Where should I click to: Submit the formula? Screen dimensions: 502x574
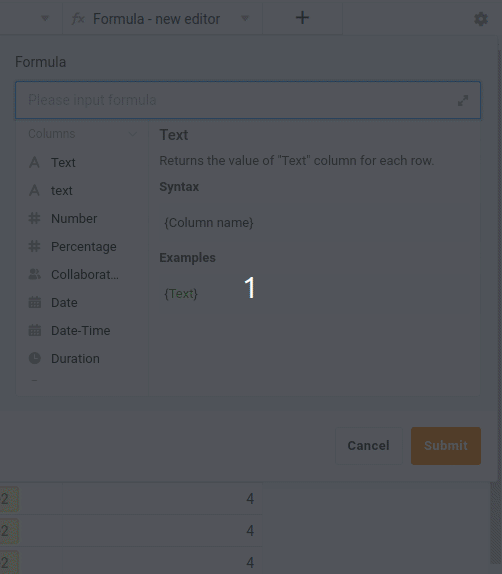pyautogui.click(x=446, y=446)
